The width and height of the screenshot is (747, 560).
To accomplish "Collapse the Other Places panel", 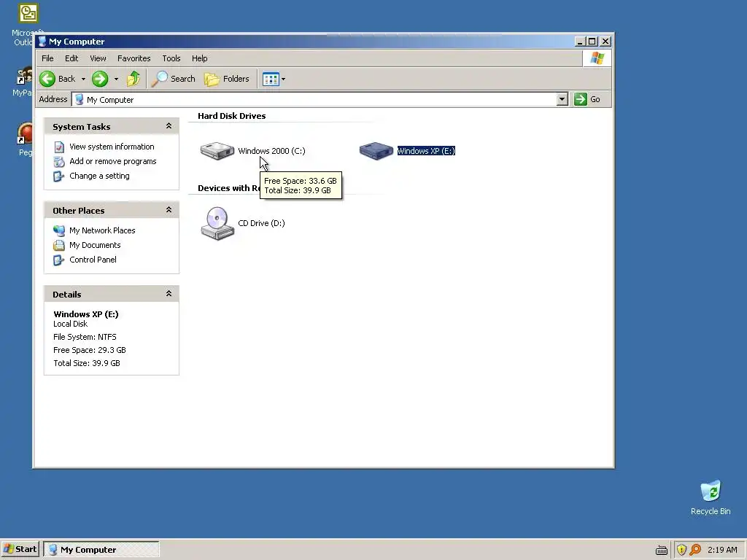I will pyautogui.click(x=169, y=210).
